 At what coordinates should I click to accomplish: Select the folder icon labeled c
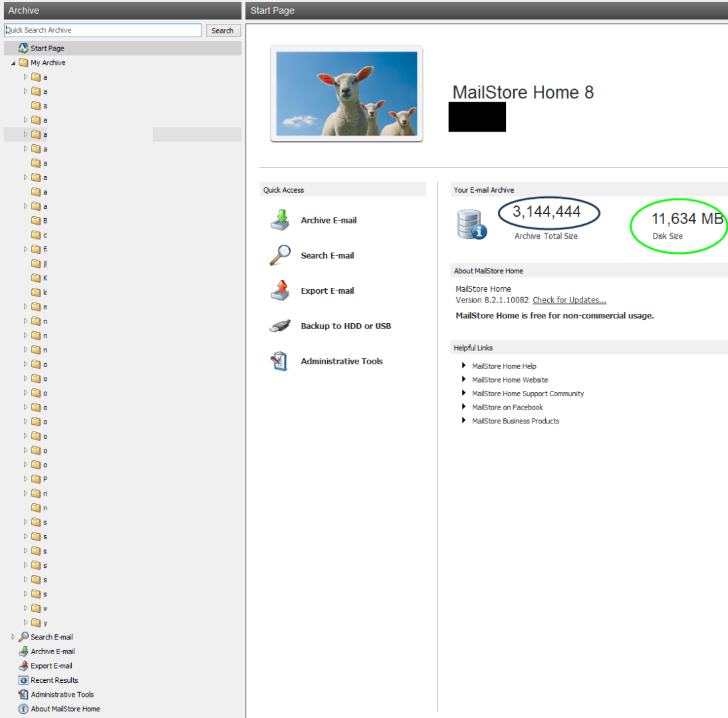coord(36,235)
